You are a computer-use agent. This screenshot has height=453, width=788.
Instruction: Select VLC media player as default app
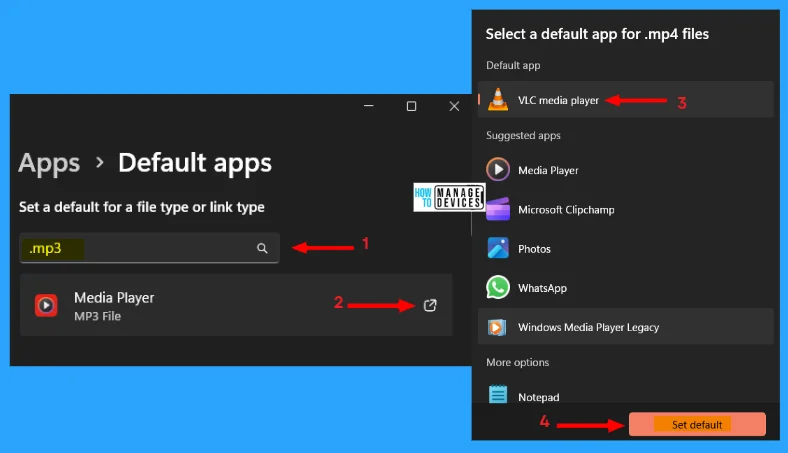pos(625,100)
